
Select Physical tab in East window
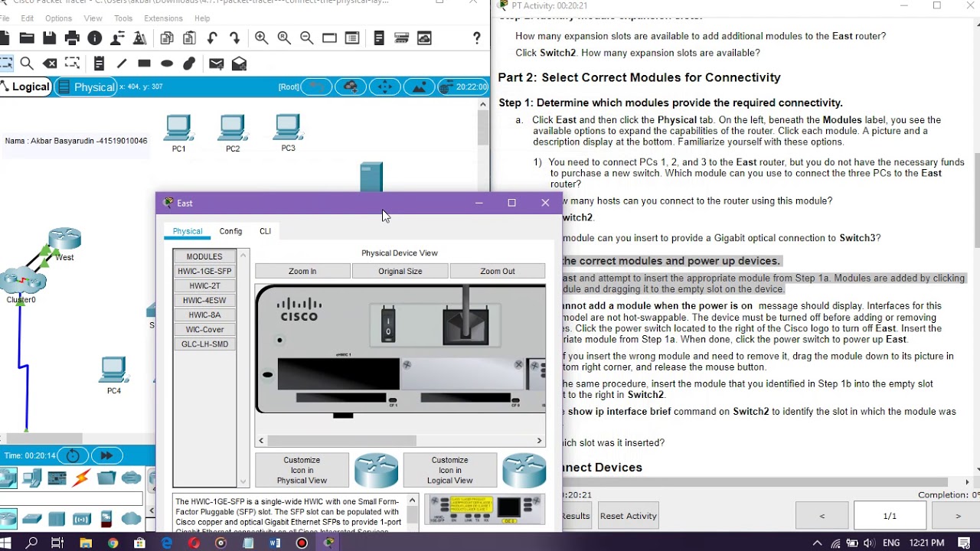pos(188,231)
